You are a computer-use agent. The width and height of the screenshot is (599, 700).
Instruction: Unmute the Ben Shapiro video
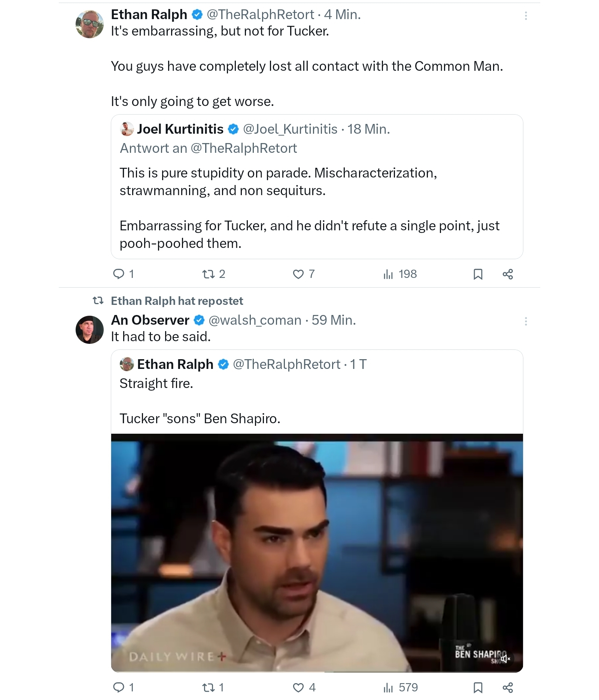(x=505, y=658)
